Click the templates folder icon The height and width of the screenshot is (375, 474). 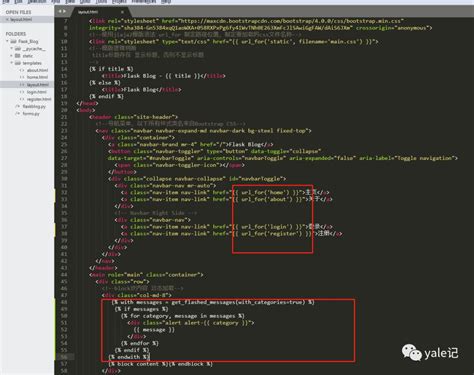point(18,63)
